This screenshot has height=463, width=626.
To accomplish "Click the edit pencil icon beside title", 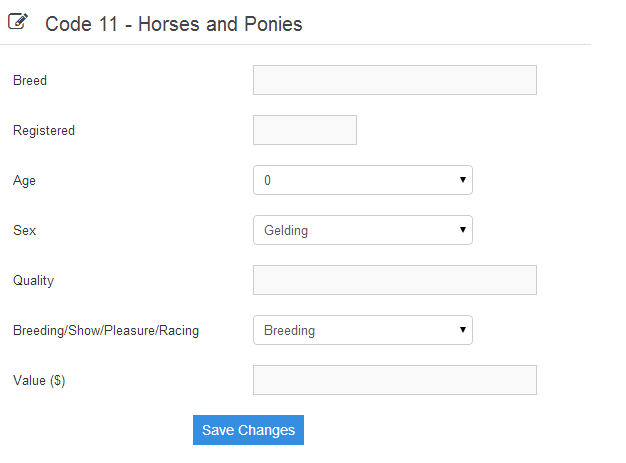I will click(18, 21).
